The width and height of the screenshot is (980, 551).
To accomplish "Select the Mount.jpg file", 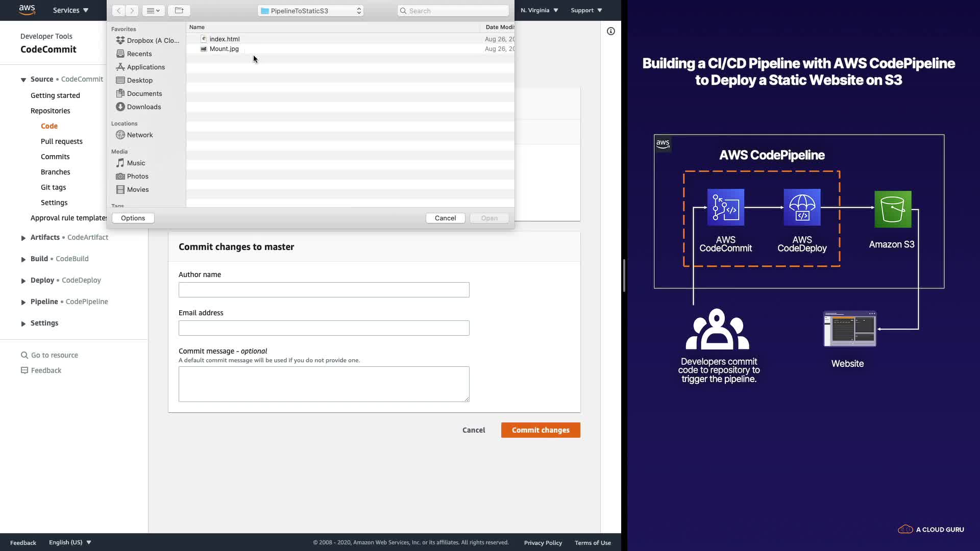I will [x=224, y=49].
